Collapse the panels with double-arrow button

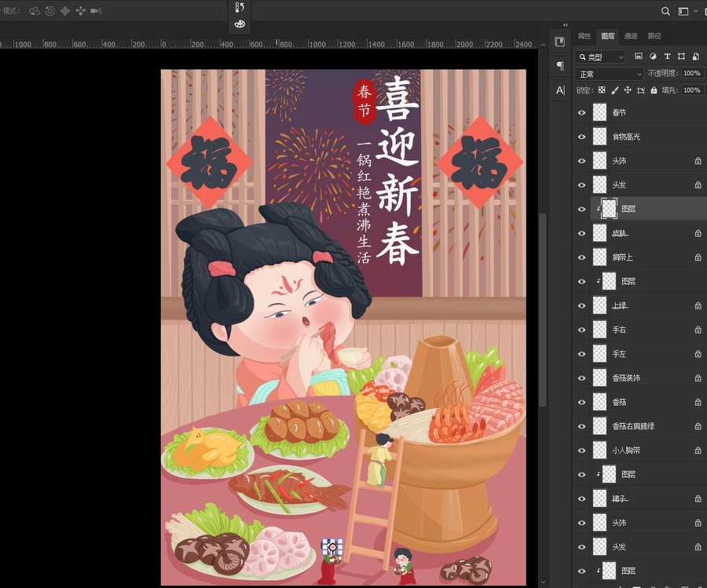tap(566, 25)
